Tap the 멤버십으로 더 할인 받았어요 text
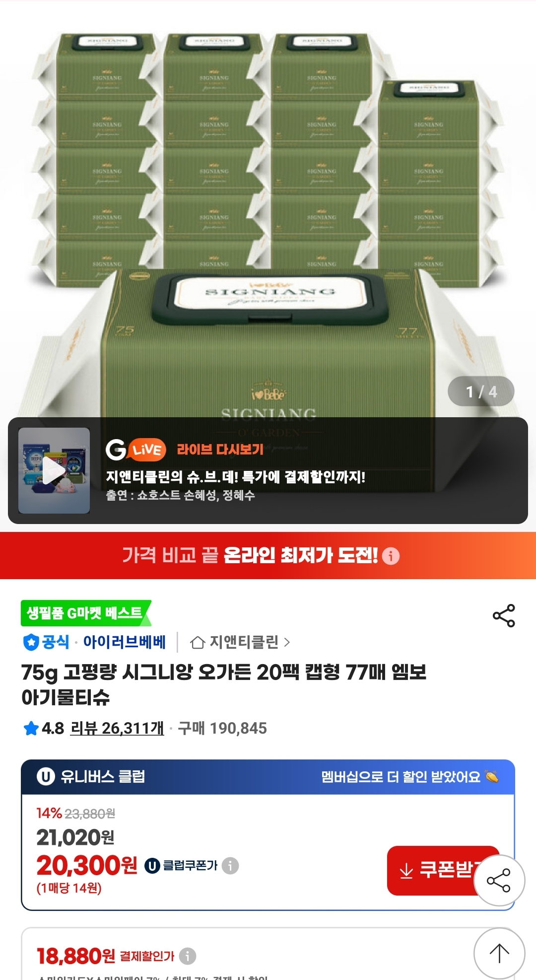The image size is (536, 980). coord(401,776)
